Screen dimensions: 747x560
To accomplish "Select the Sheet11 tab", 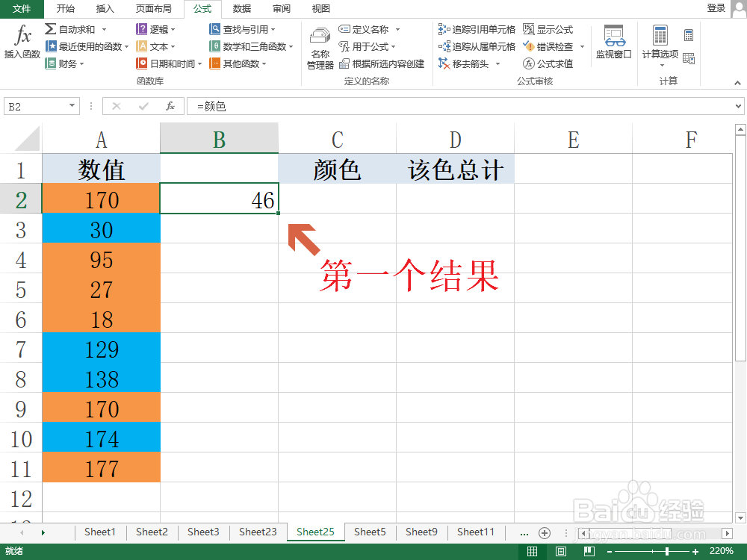I will coord(475,532).
